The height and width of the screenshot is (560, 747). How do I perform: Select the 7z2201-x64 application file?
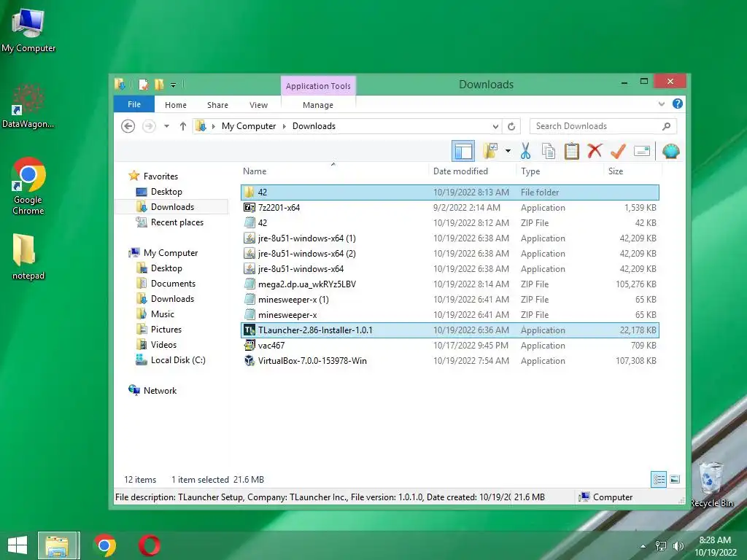449,208
